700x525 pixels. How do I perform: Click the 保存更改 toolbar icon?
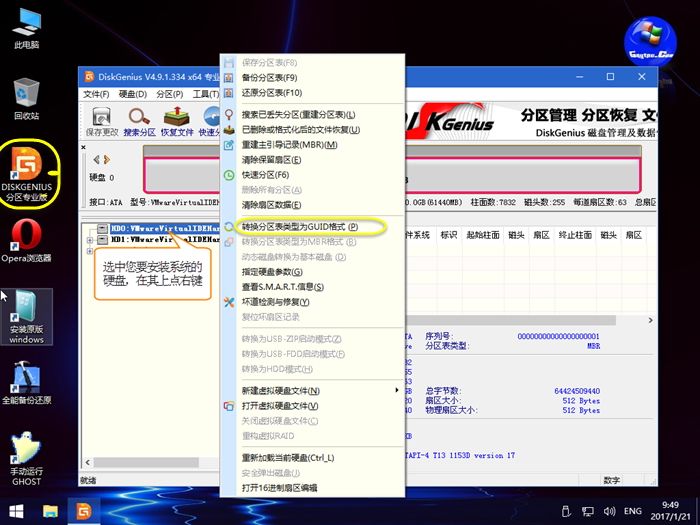point(102,121)
